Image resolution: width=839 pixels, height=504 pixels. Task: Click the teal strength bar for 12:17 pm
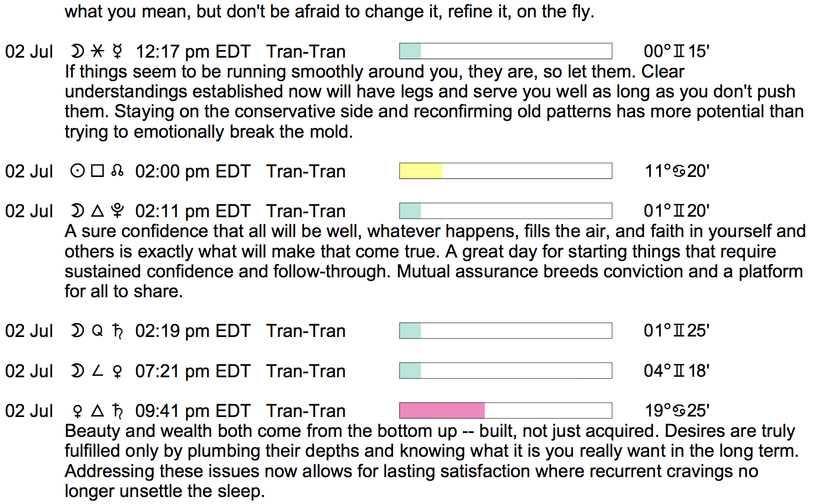411,51
